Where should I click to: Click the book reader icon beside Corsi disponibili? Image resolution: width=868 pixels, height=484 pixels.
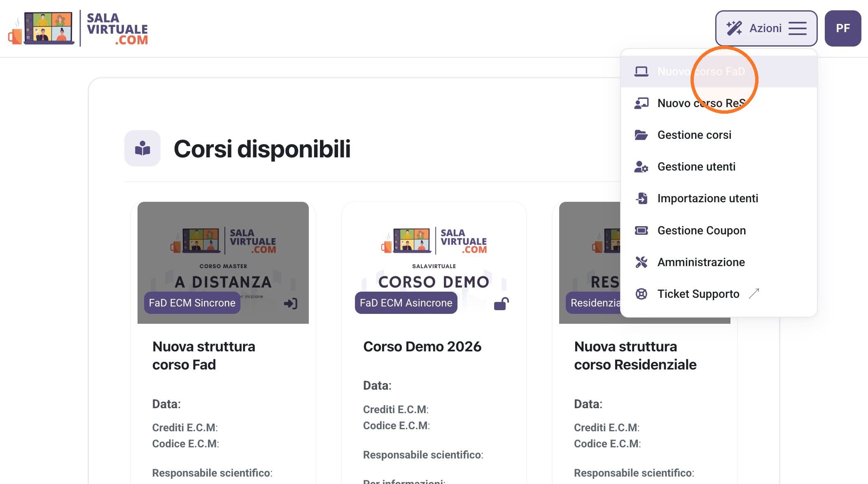[142, 148]
